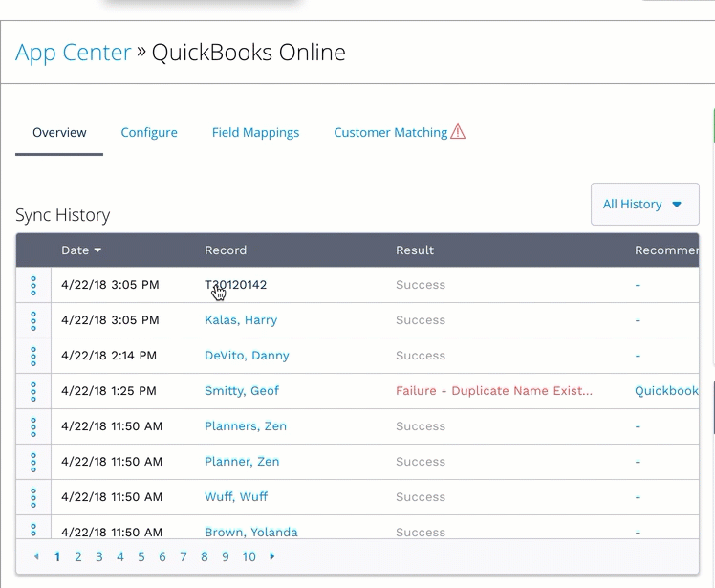This screenshot has width=715, height=588.
Task: Click the Result column header
Action: [415, 250]
